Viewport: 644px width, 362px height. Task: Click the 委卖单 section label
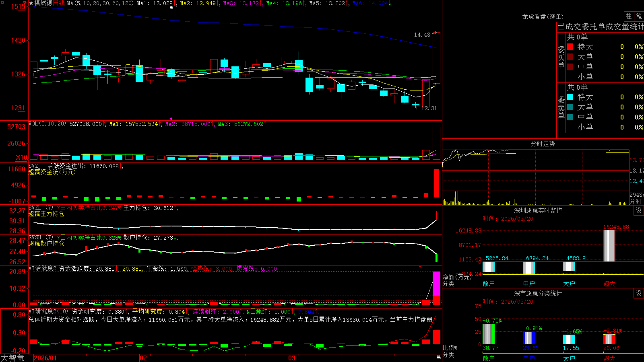pyautogui.click(x=561, y=107)
